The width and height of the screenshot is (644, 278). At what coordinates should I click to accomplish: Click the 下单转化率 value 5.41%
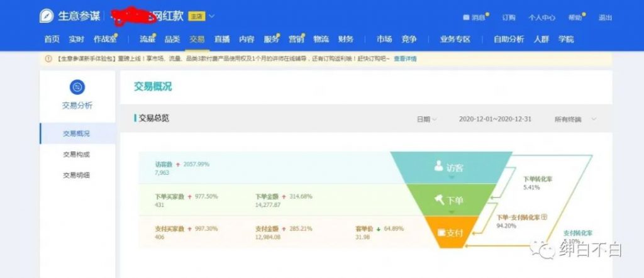pos(531,187)
